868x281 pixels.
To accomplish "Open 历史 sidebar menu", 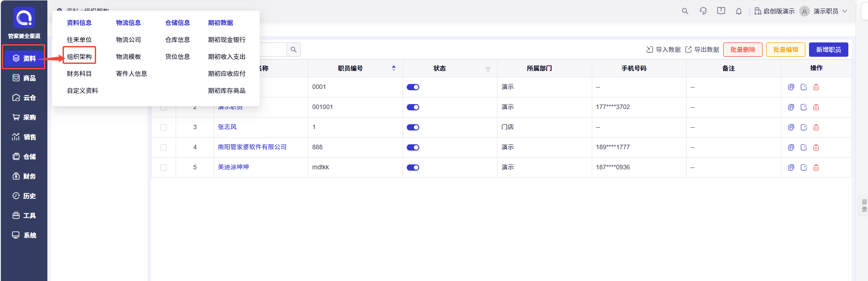I will pos(24,196).
